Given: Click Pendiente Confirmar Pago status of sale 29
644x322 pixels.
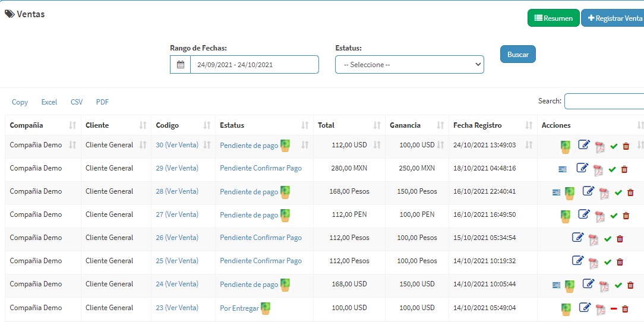Looking at the screenshot, I should 261,168.
